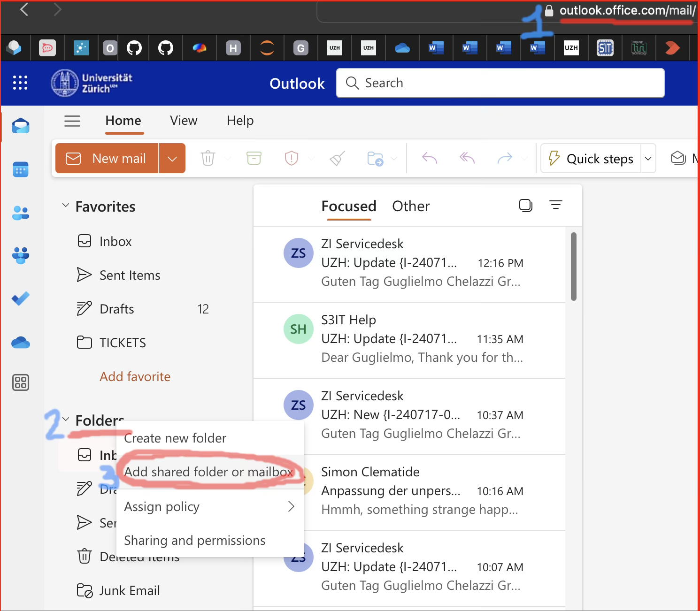Click the browser back arrow
Image resolution: width=700 pixels, height=611 pixels.
24,9
